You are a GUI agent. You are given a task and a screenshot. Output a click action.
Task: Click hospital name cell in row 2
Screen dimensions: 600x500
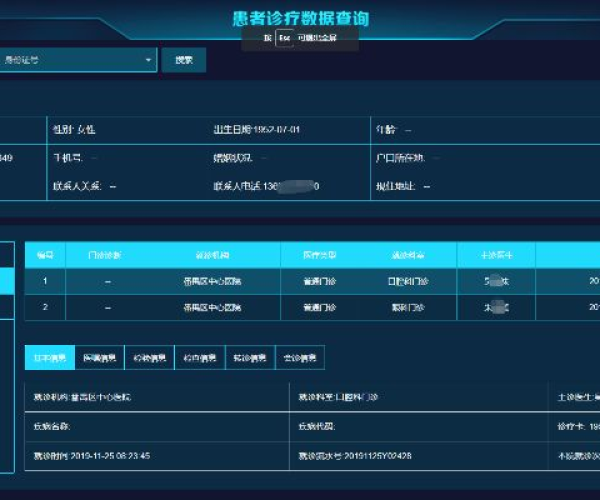[212, 308]
